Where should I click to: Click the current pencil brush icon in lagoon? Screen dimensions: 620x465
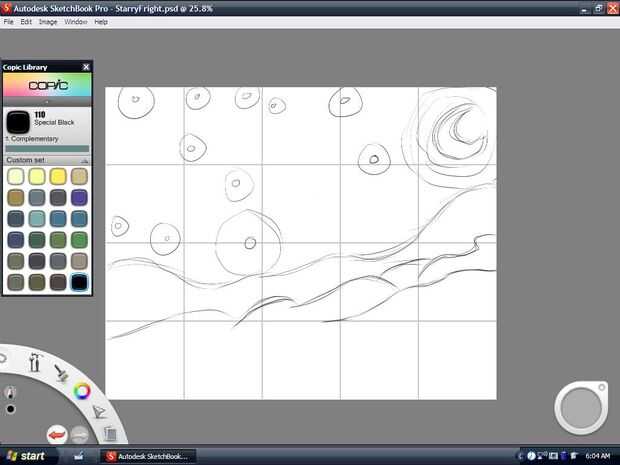(10, 392)
